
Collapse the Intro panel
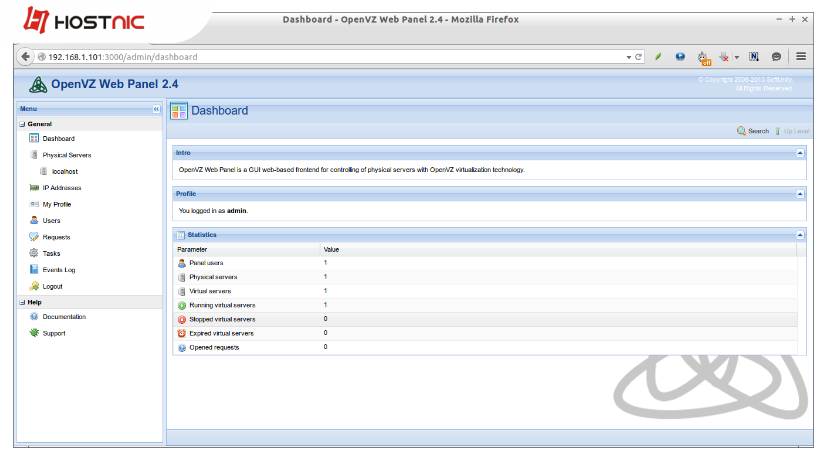800,153
